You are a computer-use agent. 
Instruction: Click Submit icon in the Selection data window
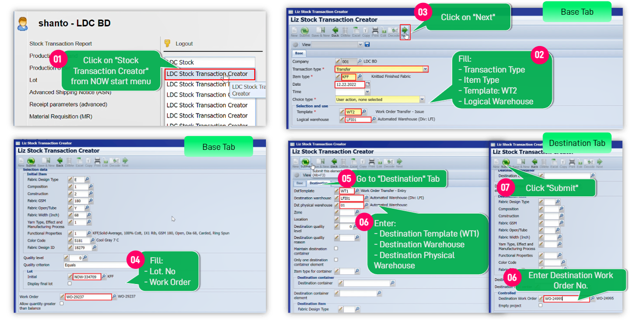point(31,161)
